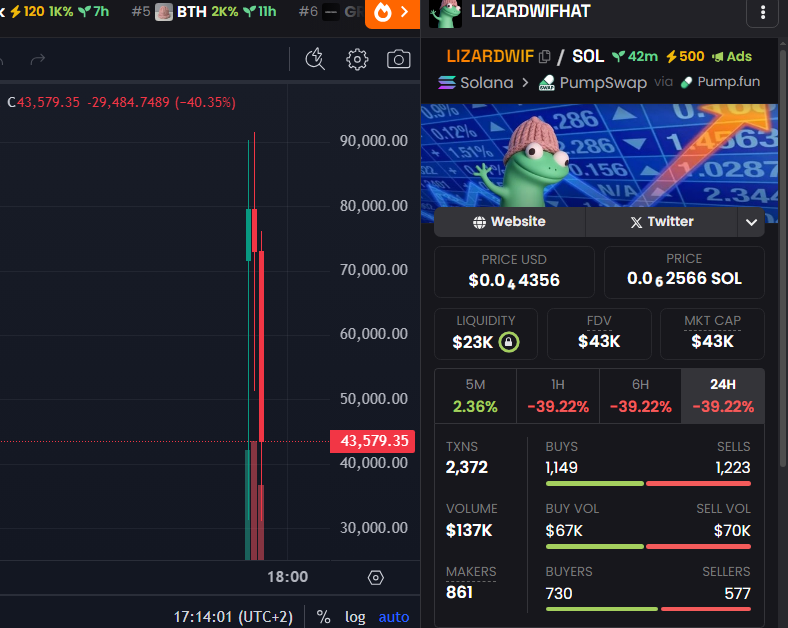Click the LIZARDWIFHAT lizard avatar
Viewport: 788px width, 628px height.
click(x=445, y=14)
